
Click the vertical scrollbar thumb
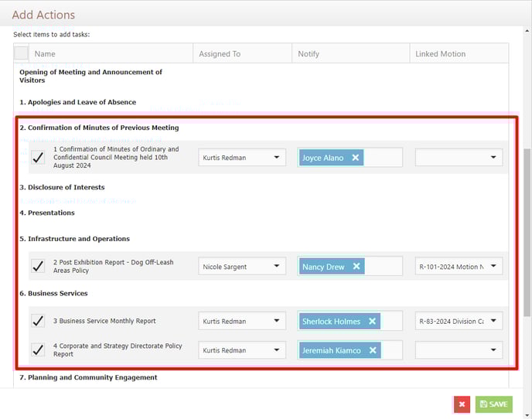(x=527, y=233)
